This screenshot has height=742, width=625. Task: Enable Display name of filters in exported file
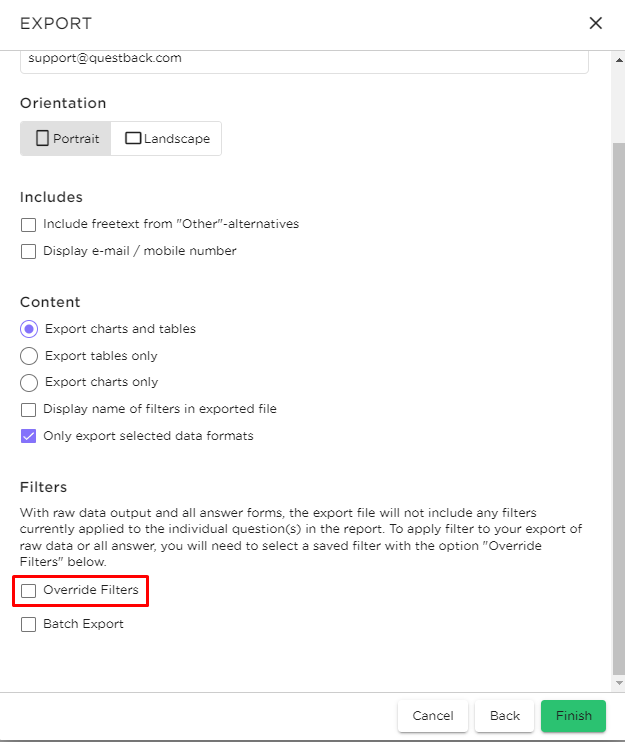28,409
